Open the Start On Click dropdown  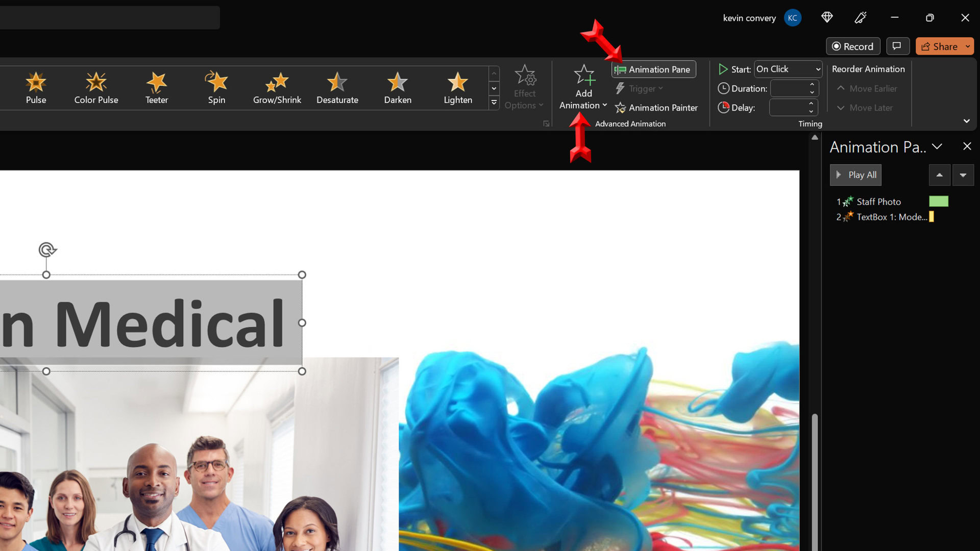pos(788,69)
